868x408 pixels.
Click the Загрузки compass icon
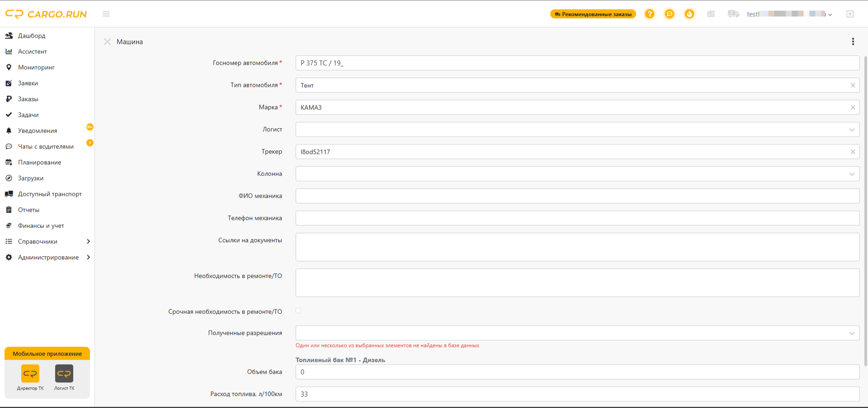tap(9, 178)
